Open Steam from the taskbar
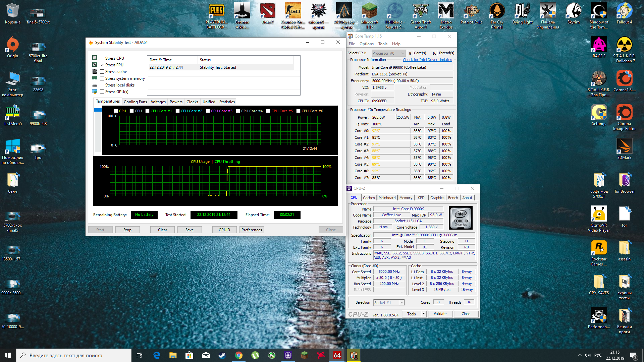The image size is (644, 362). 222,355
